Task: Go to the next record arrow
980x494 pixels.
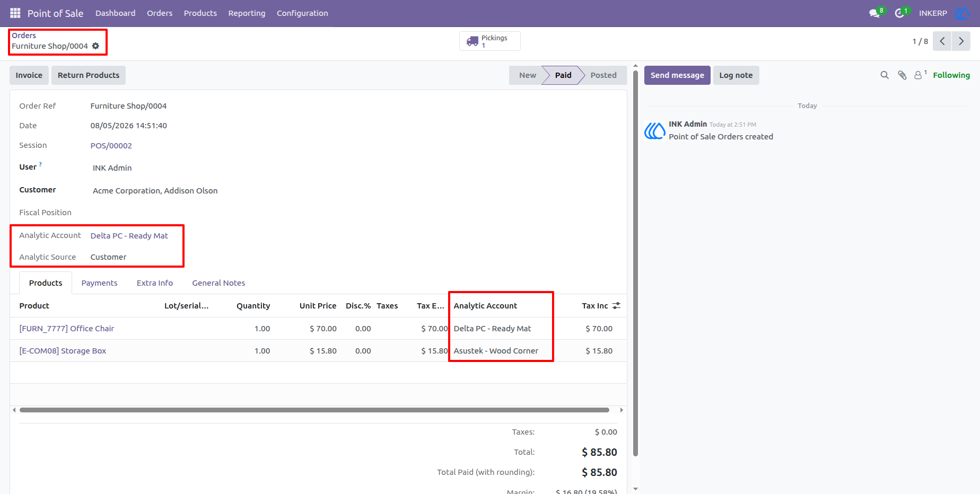Action: coord(961,41)
